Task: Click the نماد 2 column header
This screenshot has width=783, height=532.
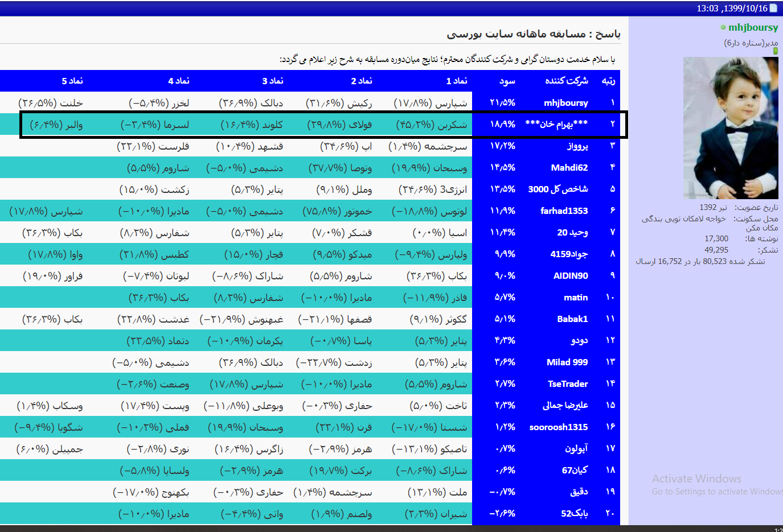Action: [362, 81]
